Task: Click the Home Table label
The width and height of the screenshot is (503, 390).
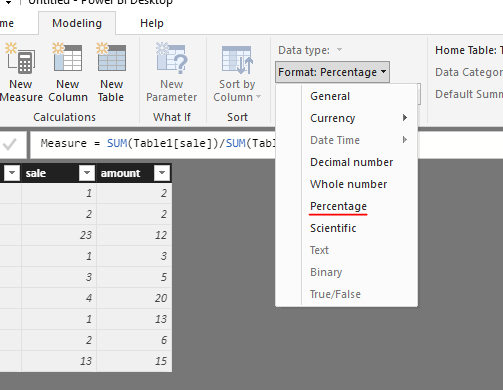Action: coord(468,50)
